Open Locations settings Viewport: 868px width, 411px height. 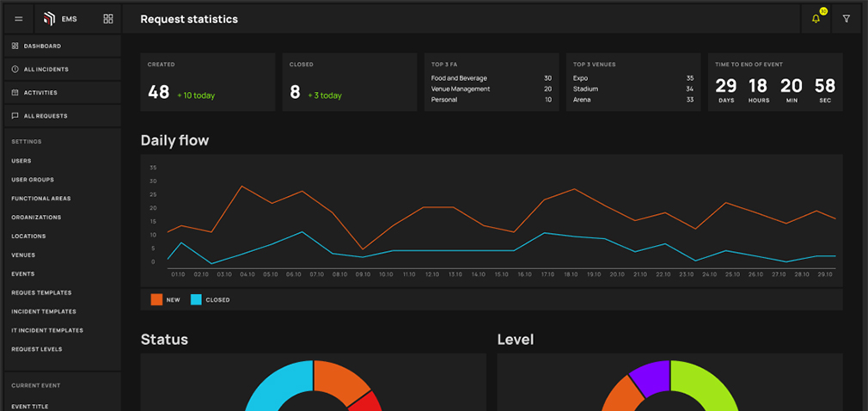(x=28, y=236)
